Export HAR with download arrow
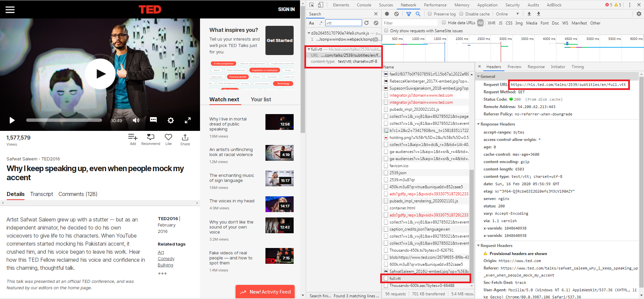This screenshot has height=299, width=644. click(539, 14)
